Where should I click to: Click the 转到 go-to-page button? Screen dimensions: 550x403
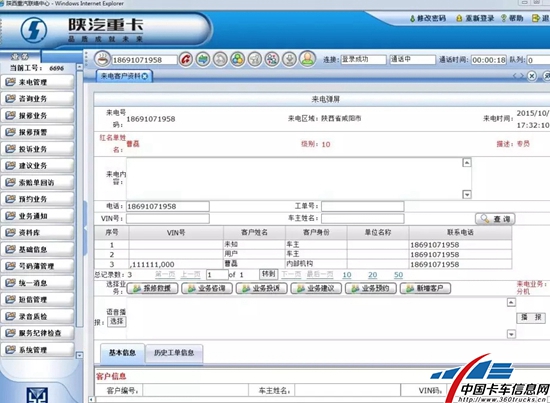click(268, 274)
